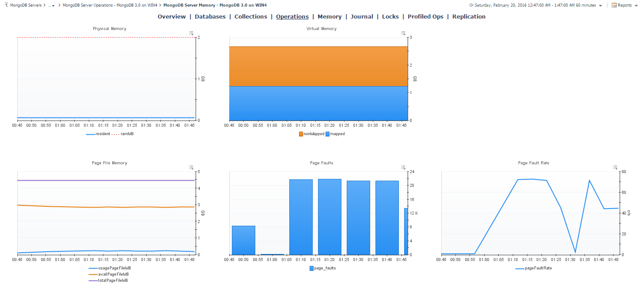Screen dimensions: 644x288
Task: Expand the Reports dropdown arrow
Action: 636,6
